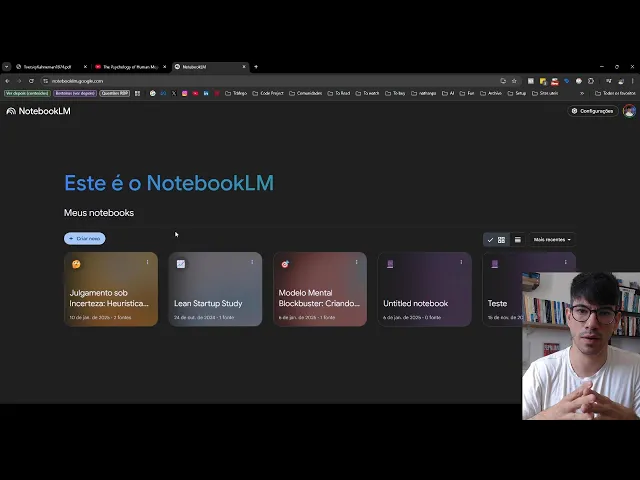The image size is (640, 480).
Task: Open three-dot menu on Teste card
Action: point(566,262)
